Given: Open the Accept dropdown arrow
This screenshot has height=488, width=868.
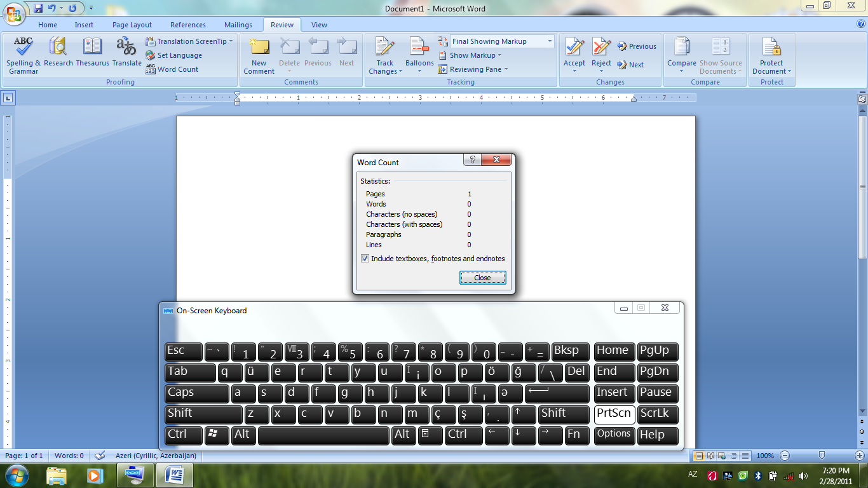Looking at the screenshot, I should point(574,71).
